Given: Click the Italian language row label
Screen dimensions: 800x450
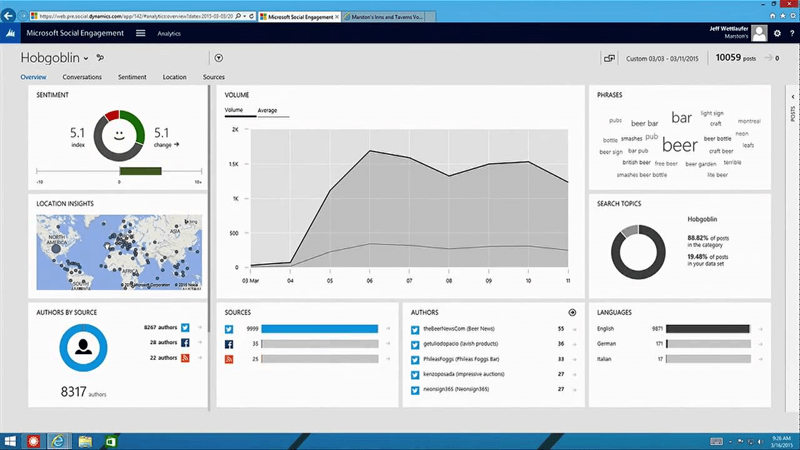Looking at the screenshot, I should [604, 359].
